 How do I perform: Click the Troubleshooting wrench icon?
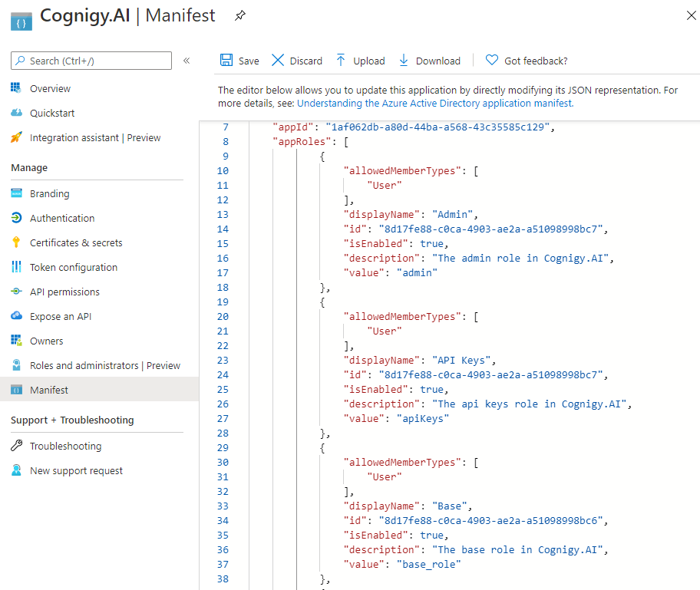coord(16,446)
